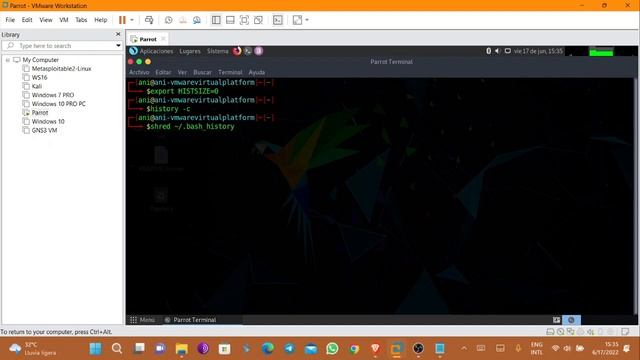Viewport: 640px width, 360px height.
Task: Open the Tabs menu
Action: 81,20
